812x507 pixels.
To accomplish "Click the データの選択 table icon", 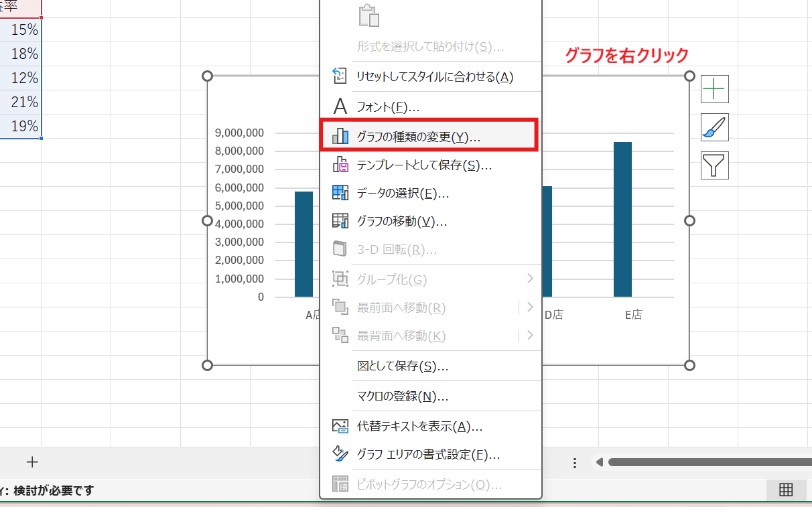I will tap(342, 193).
